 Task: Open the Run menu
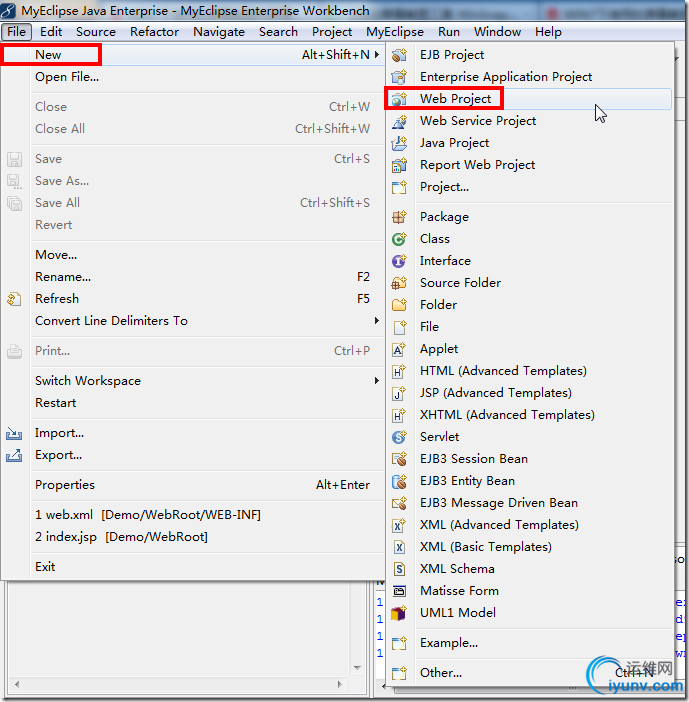click(449, 32)
